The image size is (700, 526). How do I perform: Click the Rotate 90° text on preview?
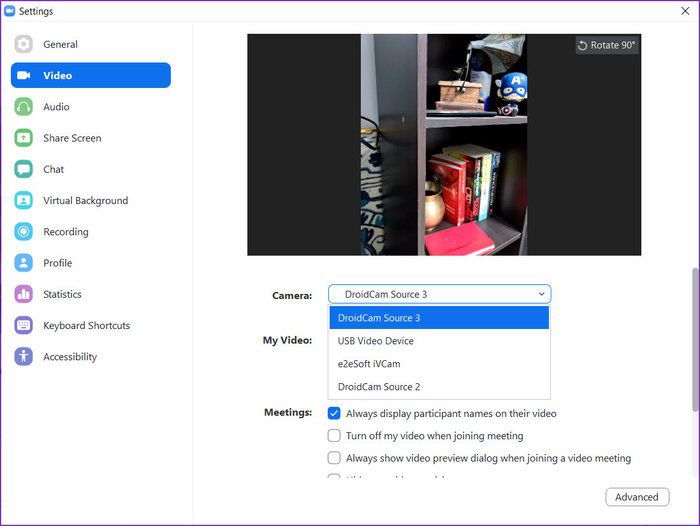pyautogui.click(x=612, y=45)
